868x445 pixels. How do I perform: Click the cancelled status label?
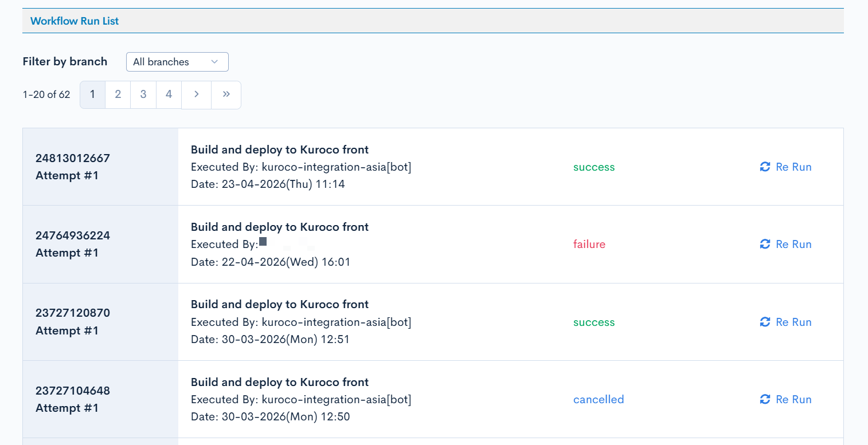(599, 400)
